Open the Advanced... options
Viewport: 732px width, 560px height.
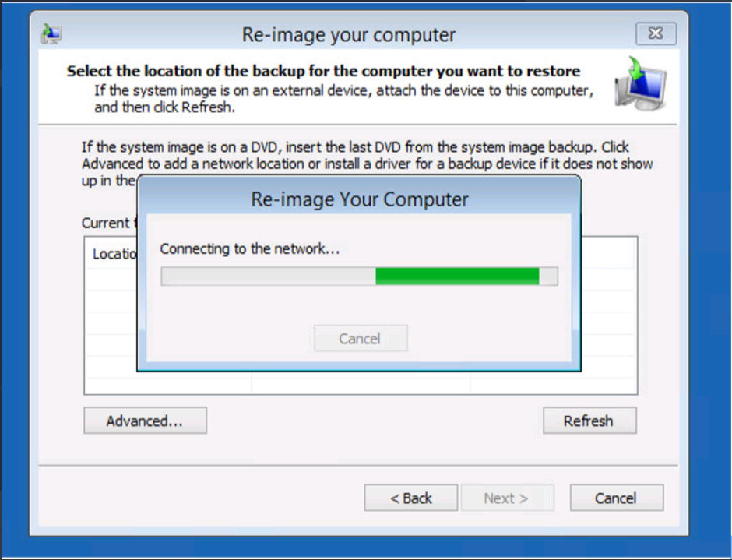145,421
